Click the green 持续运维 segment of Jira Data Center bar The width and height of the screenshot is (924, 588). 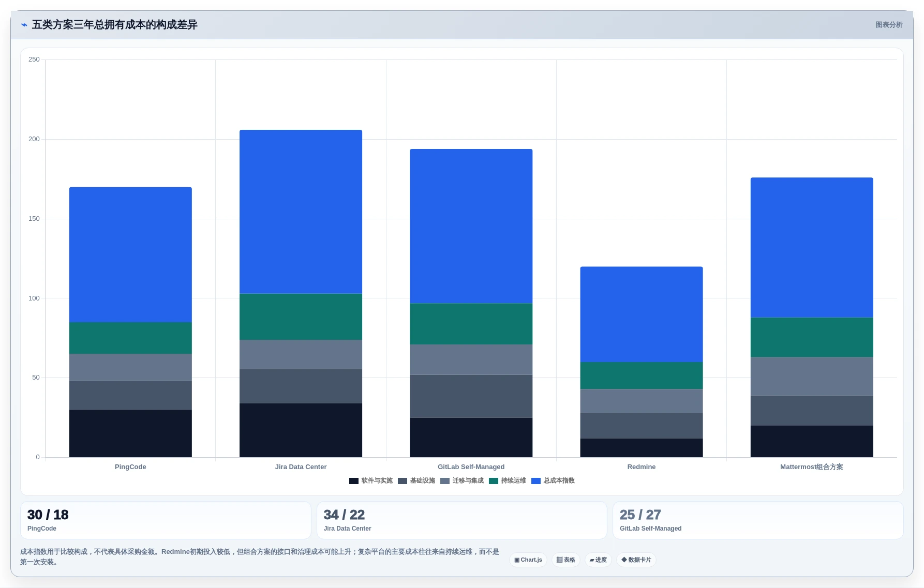point(301,316)
